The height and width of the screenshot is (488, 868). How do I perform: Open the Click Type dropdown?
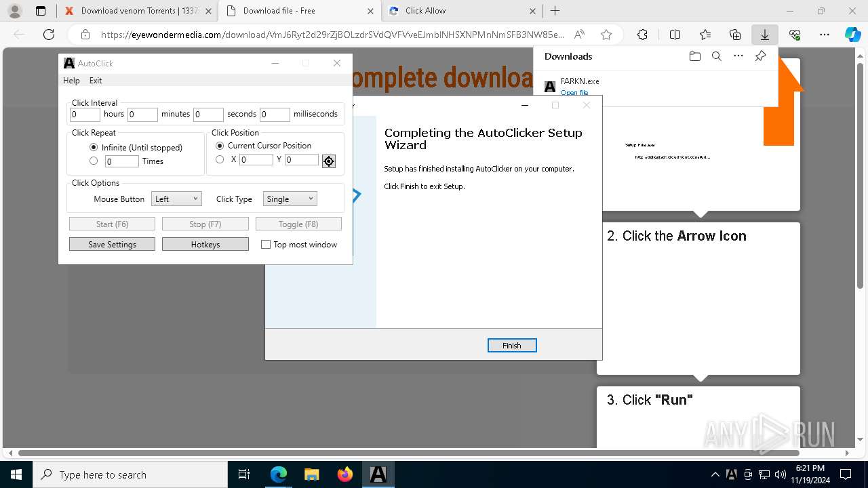(x=290, y=199)
